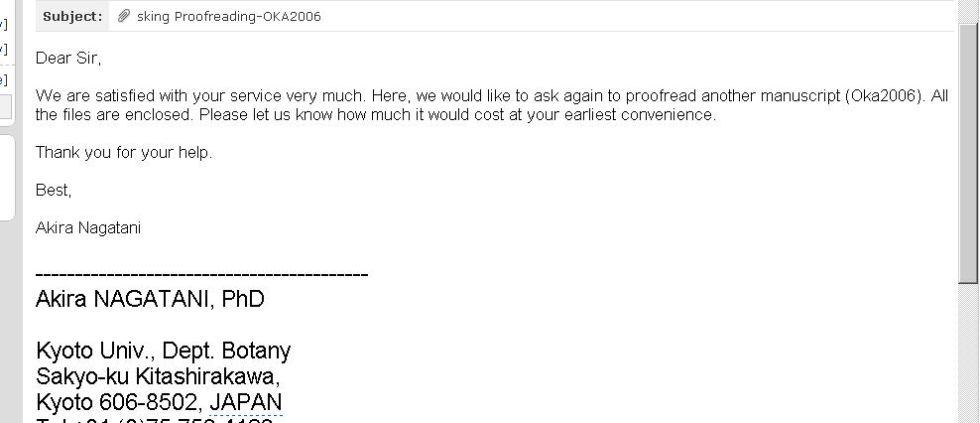The height and width of the screenshot is (423, 980).
Task: Click the scrollbar track below the thumb
Action: 969,353
